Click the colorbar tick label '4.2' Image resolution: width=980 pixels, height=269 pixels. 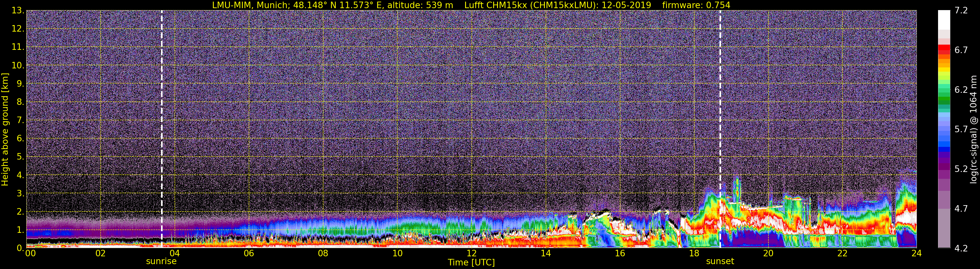961,248
